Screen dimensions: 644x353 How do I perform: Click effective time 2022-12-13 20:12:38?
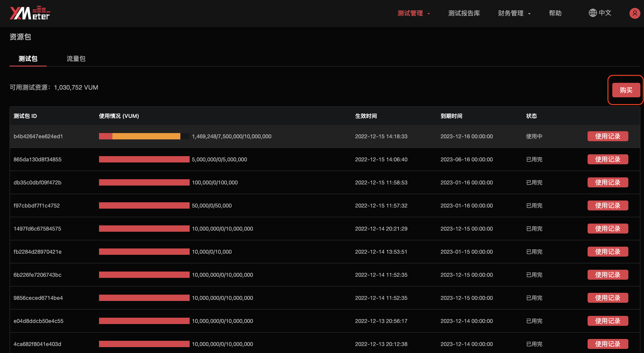[381, 344]
